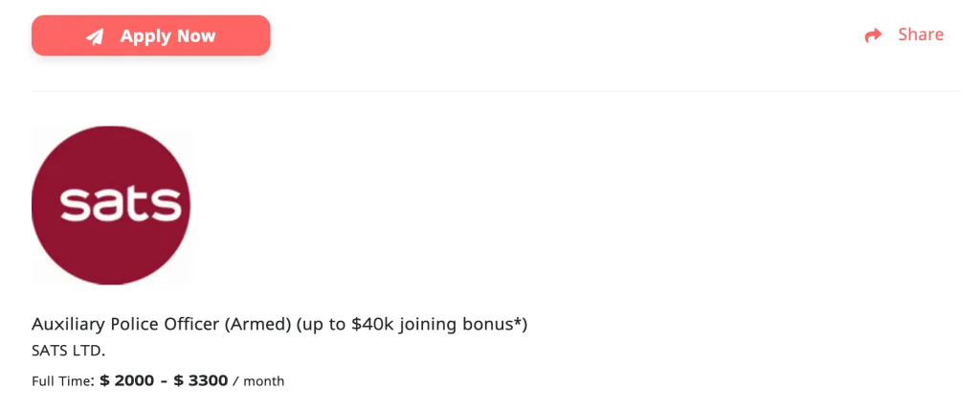Viewport: 980px width, 412px height.
Task: Click the Share arrow icon
Action: [873, 35]
